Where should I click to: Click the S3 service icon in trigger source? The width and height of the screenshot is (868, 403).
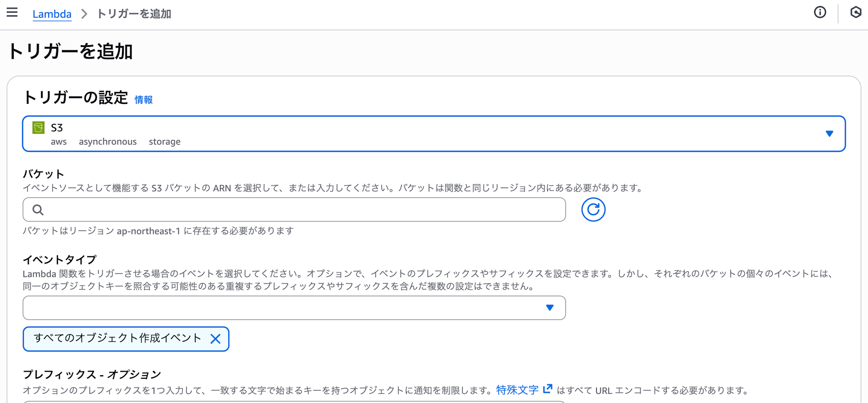click(38, 128)
